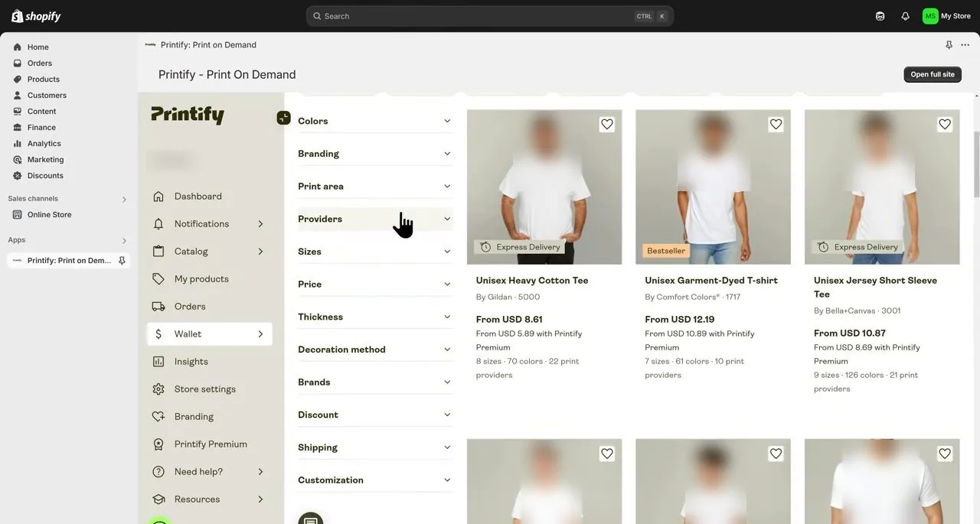Viewport: 980px width, 524px height.
Task: Unpin Printify app in the Shopify sidebar
Action: click(122, 261)
